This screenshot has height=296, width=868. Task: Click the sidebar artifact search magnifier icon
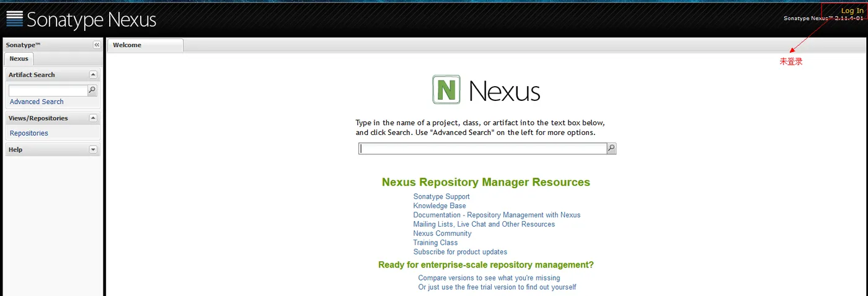(x=92, y=90)
